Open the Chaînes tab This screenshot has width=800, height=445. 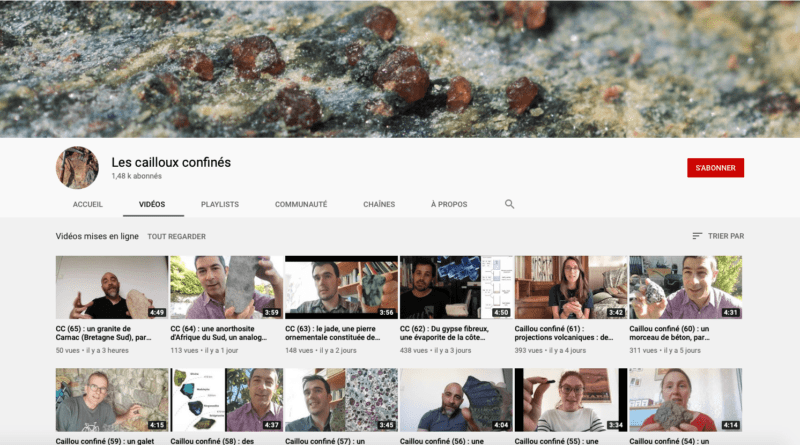coord(379,204)
